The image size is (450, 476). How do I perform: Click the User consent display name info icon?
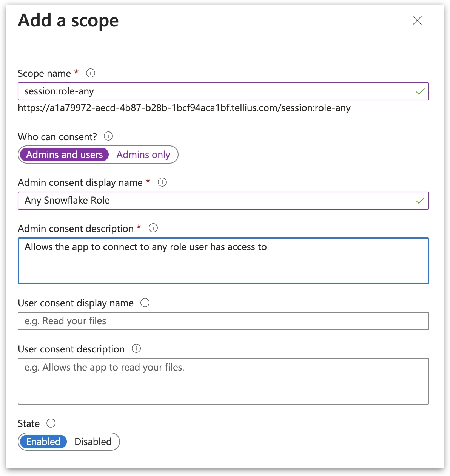coord(145,303)
